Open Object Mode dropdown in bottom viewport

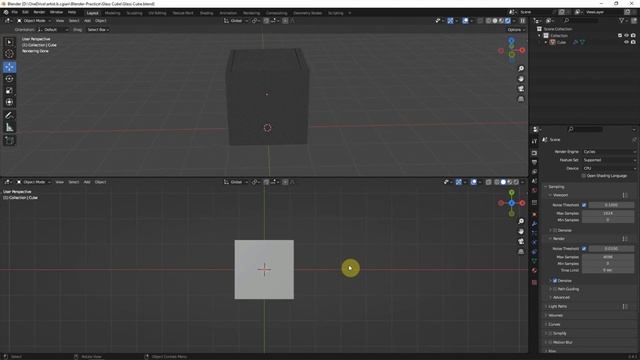(34, 182)
